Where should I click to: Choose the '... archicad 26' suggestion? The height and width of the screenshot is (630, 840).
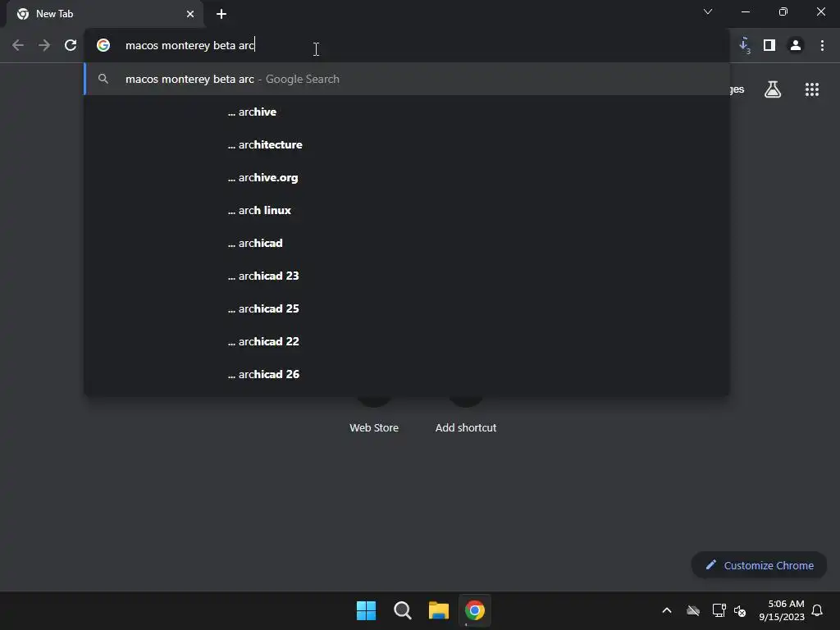point(407,374)
